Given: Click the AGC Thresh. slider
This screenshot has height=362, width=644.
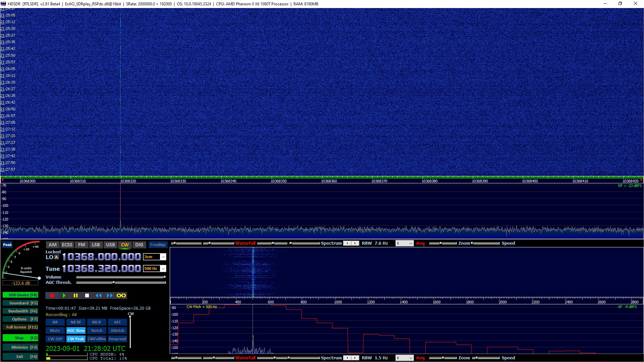Looking at the screenshot, I should pyautogui.click(x=114, y=283).
